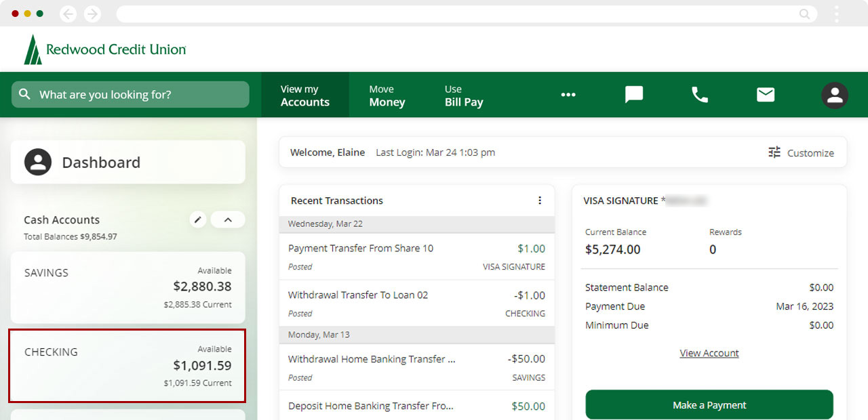
Task: Click '$2,885.38 Current' savings text
Action: 197,304
